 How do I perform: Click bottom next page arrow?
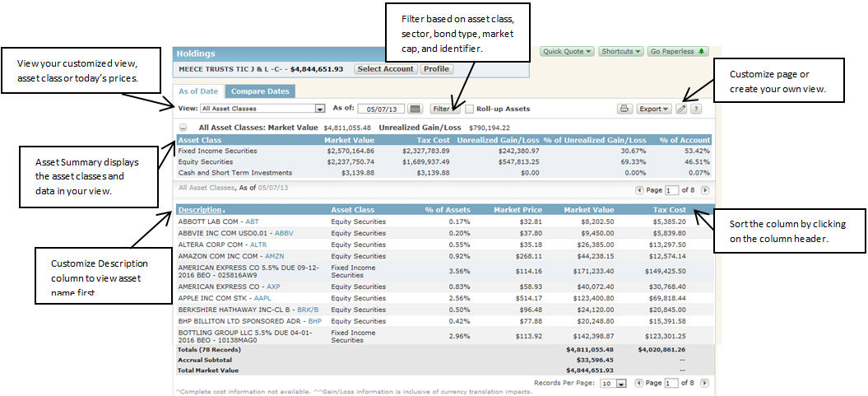click(704, 384)
